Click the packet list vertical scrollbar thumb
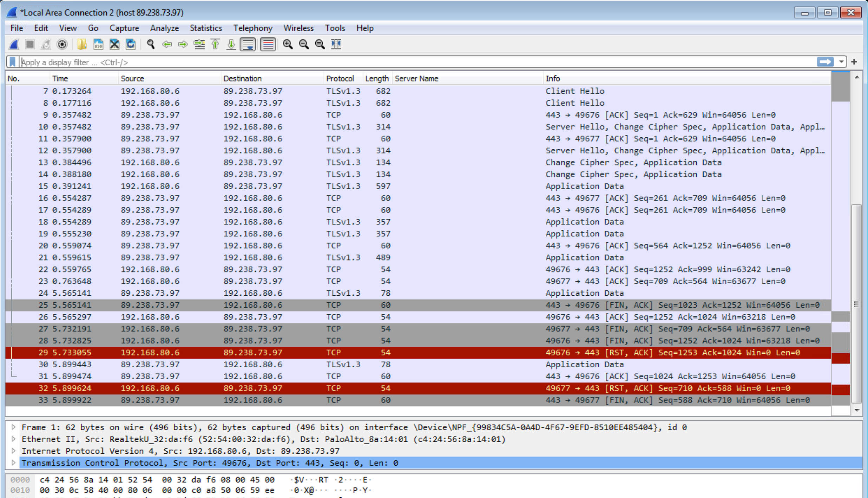The height and width of the screenshot is (498, 868). pos(856,304)
